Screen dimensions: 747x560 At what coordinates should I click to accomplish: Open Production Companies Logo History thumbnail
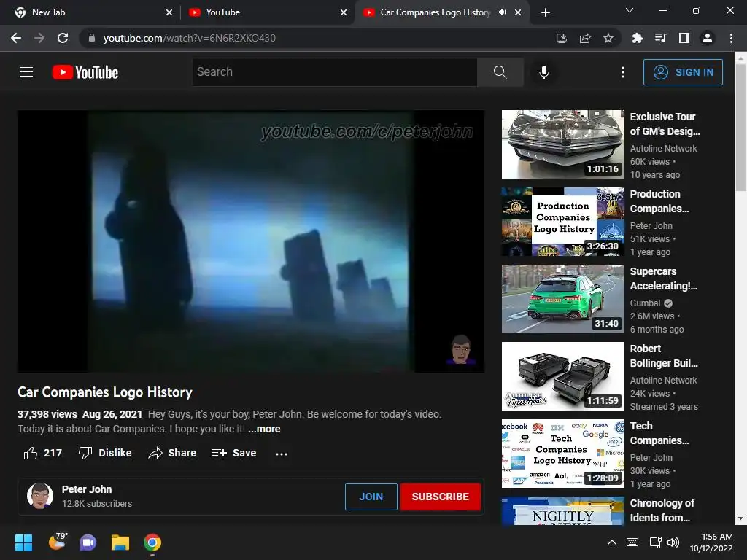(562, 222)
